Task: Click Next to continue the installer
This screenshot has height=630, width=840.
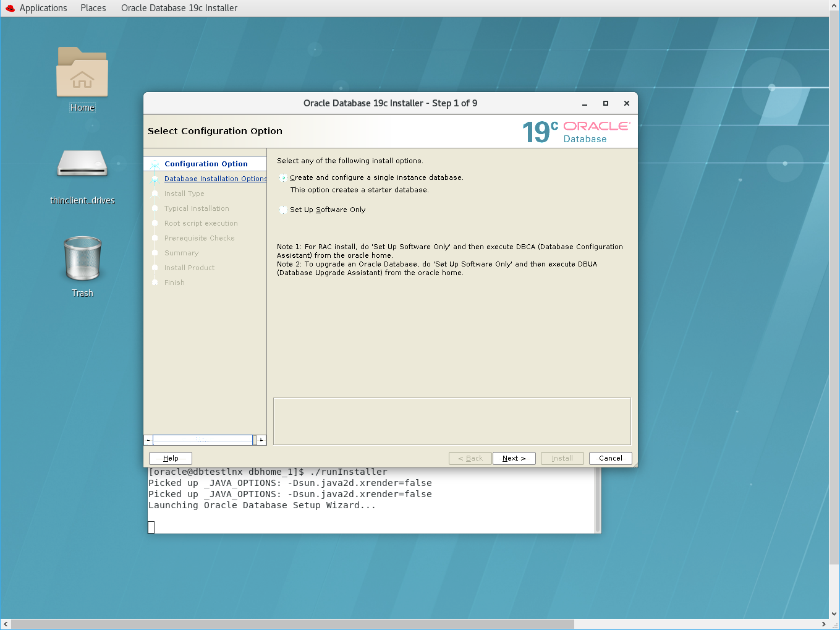Action: 514,458
